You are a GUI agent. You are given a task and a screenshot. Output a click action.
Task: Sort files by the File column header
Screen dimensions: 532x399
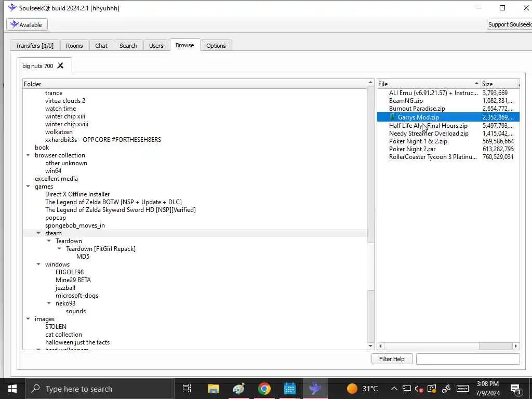(x=429, y=84)
